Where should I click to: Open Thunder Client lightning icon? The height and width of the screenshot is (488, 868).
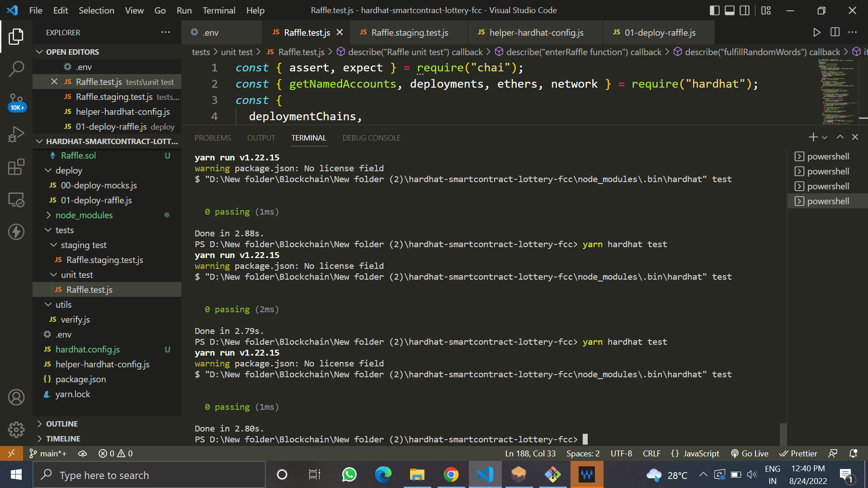[16, 232]
